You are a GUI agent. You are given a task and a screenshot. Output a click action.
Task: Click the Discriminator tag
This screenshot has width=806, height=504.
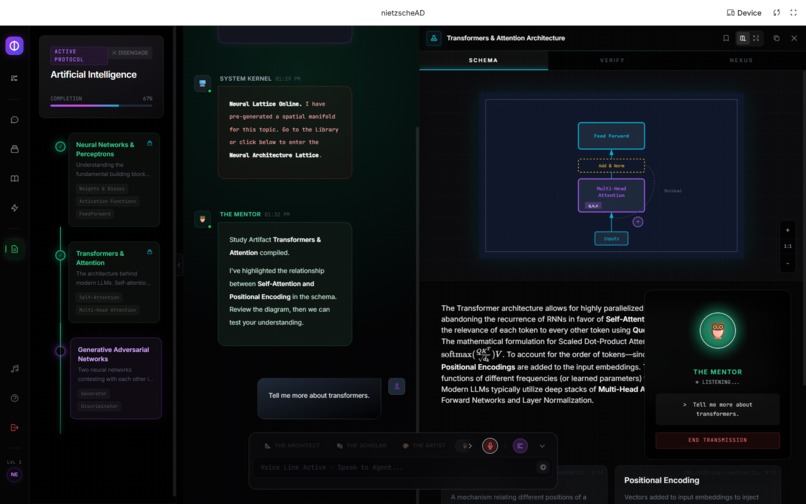(x=99, y=406)
